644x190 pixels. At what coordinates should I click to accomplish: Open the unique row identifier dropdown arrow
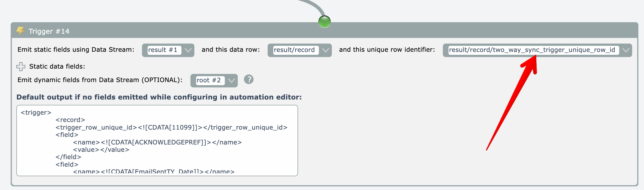[x=626, y=50]
